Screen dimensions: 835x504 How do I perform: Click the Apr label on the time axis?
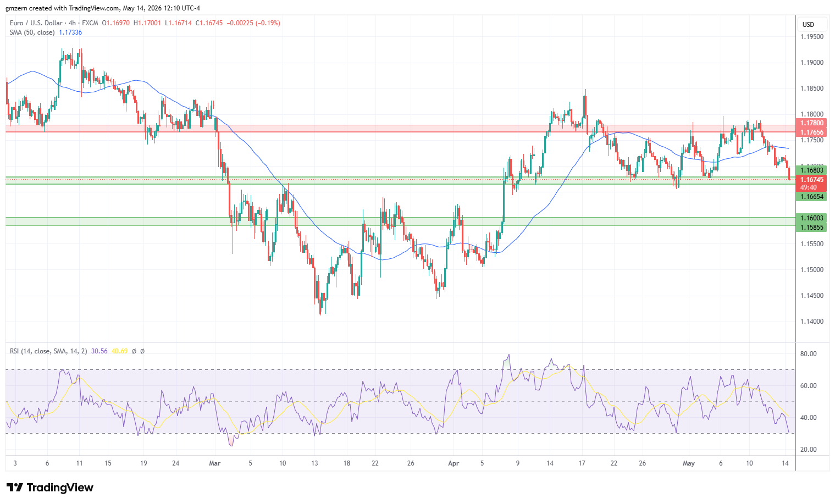coord(454,463)
